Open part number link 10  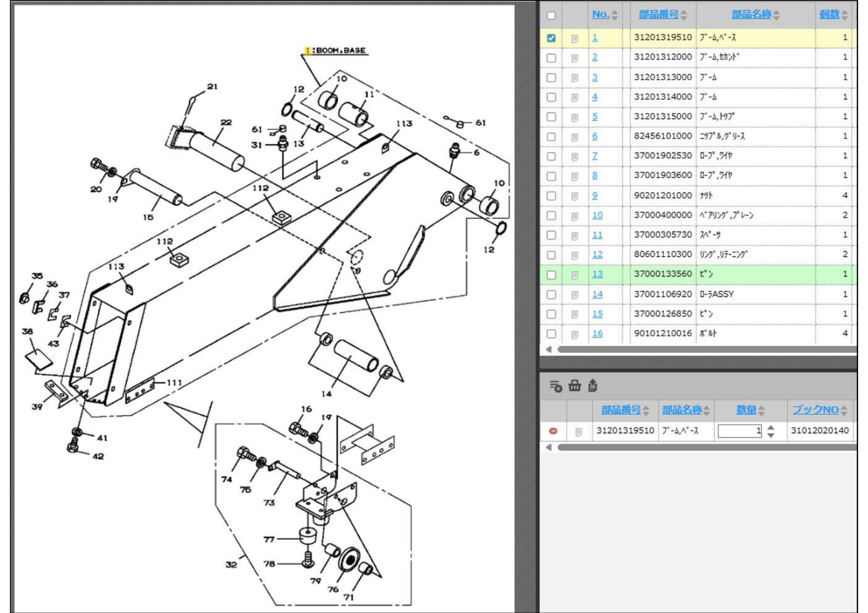pos(597,215)
